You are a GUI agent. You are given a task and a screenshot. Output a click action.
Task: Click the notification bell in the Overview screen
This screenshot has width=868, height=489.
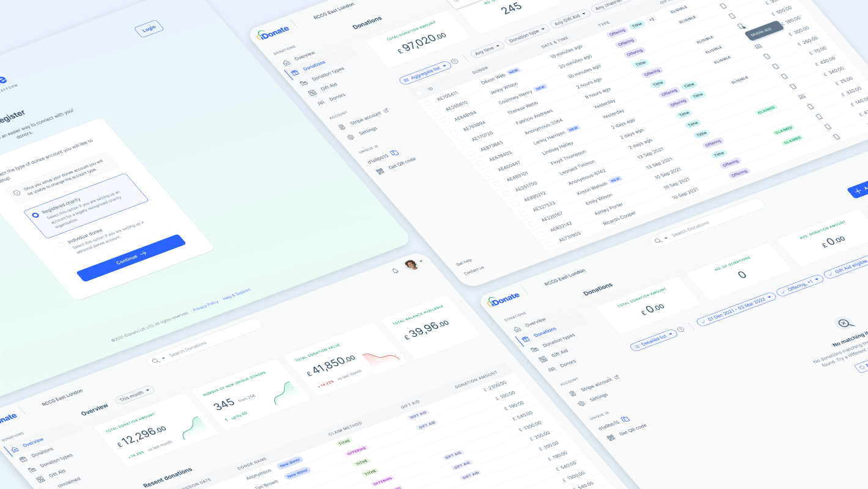click(395, 270)
